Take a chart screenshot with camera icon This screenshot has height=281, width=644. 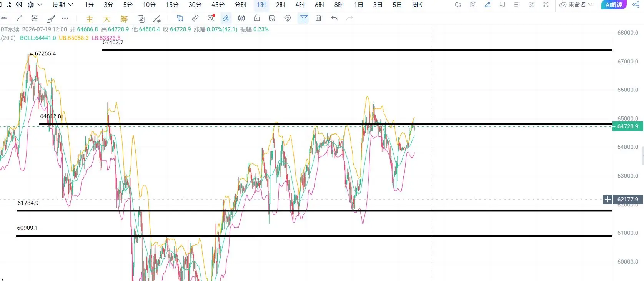click(x=473, y=5)
